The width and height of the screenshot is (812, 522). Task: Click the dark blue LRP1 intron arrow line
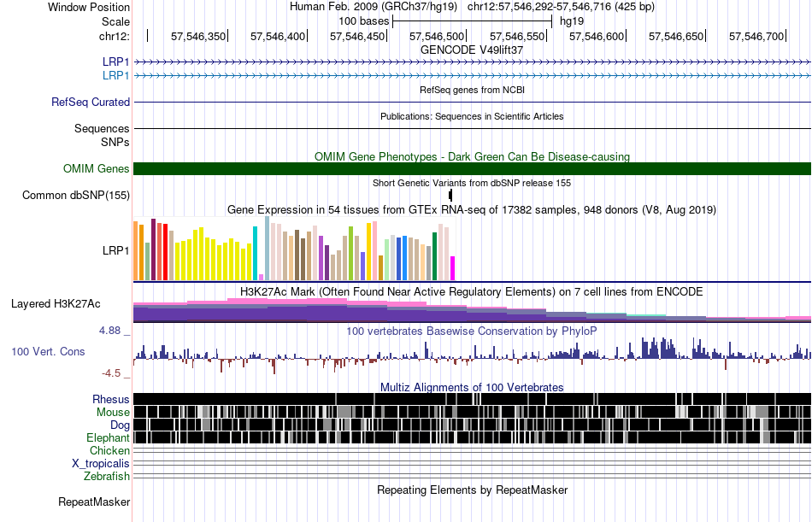pos(473,62)
